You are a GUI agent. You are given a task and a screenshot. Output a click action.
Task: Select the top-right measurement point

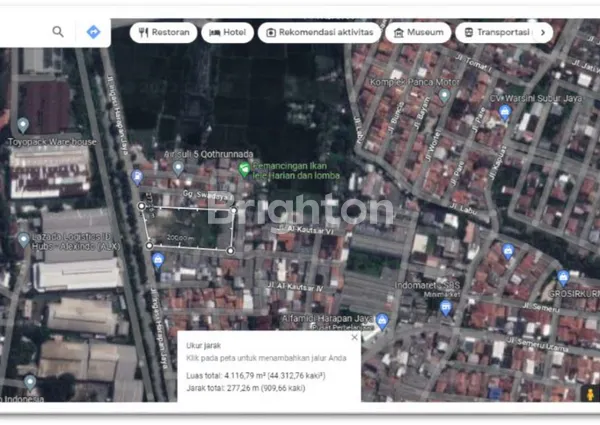coord(233,210)
